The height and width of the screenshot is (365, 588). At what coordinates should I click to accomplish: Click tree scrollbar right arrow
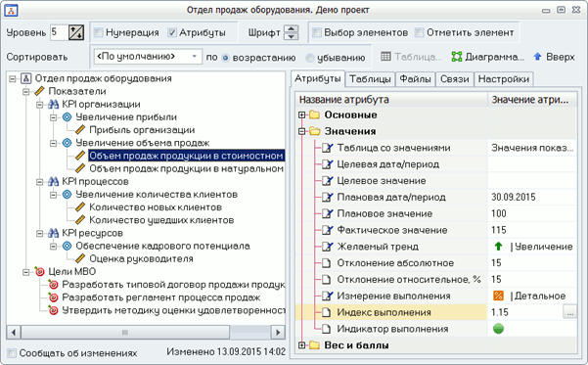(x=278, y=332)
